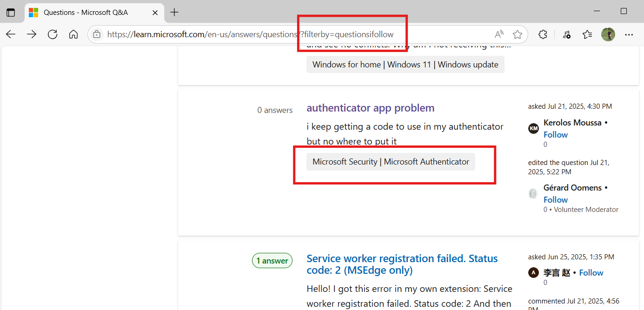Go forward to the next page
The image size is (644, 310).
coord(32,34)
